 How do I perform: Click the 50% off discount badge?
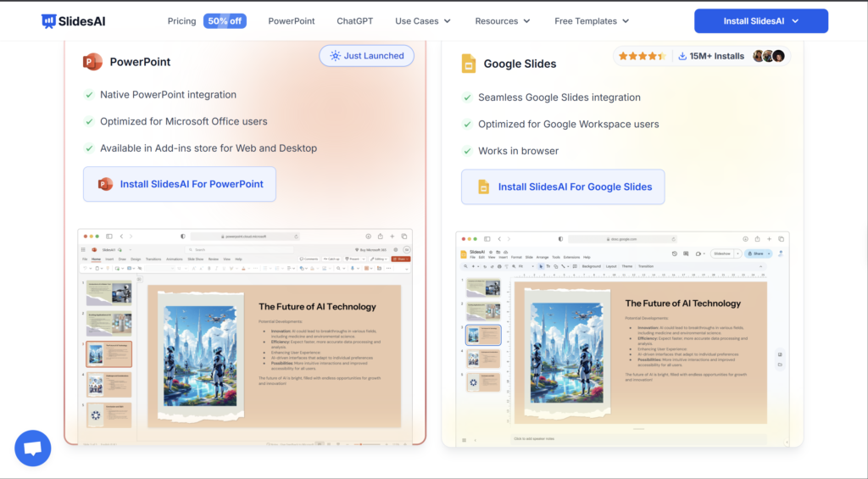pos(225,21)
